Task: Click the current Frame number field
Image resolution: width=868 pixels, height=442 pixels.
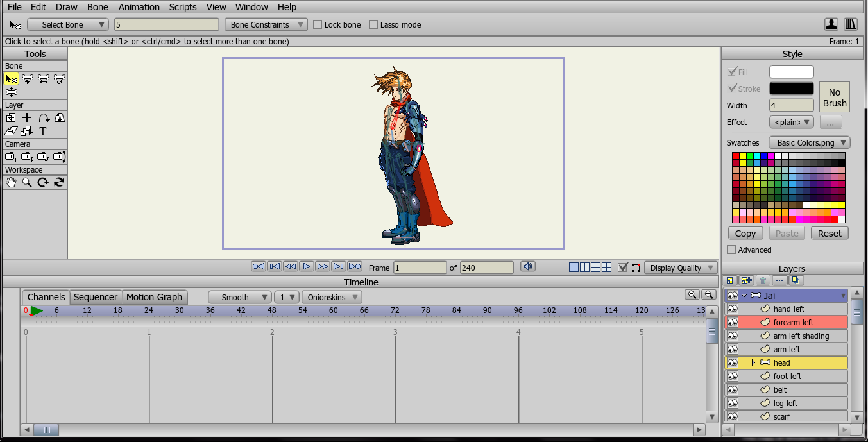Action: 420,268
